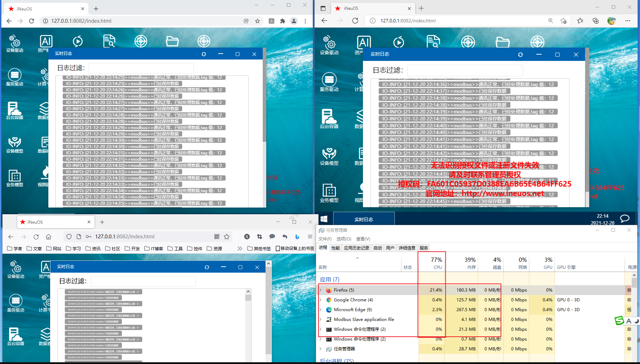Open 业务模型 icon in Edge window
The width and height of the screenshot is (640, 364).
click(x=329, y=193)
